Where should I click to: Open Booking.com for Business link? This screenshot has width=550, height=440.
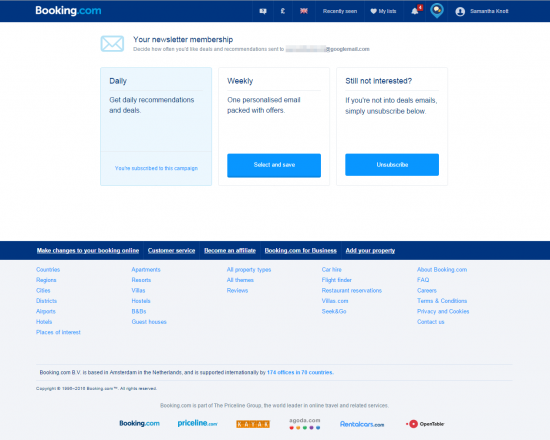point(301,251)
